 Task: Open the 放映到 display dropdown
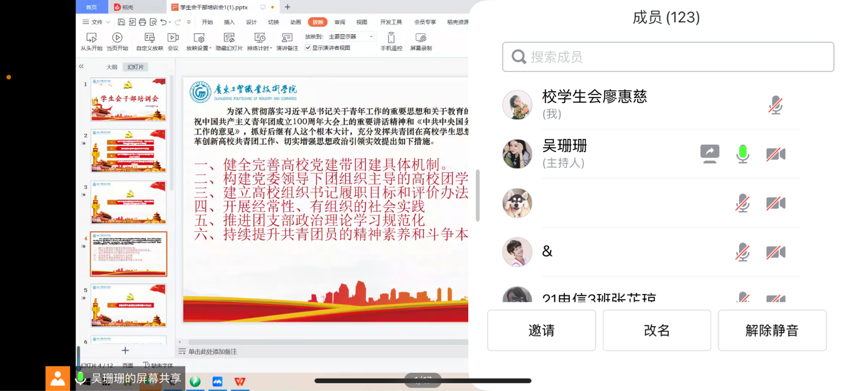point(350,37)
